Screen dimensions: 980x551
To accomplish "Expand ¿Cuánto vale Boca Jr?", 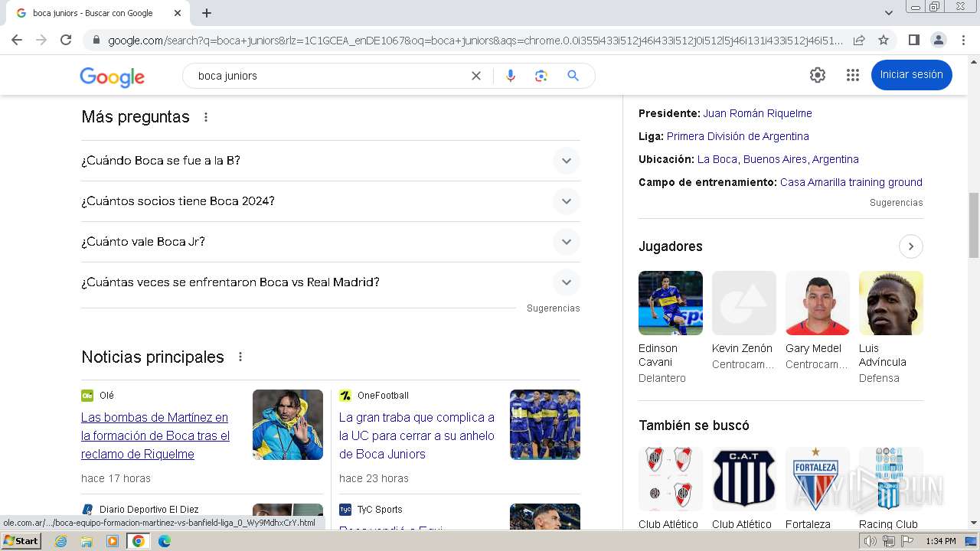I will pos(330,242).
